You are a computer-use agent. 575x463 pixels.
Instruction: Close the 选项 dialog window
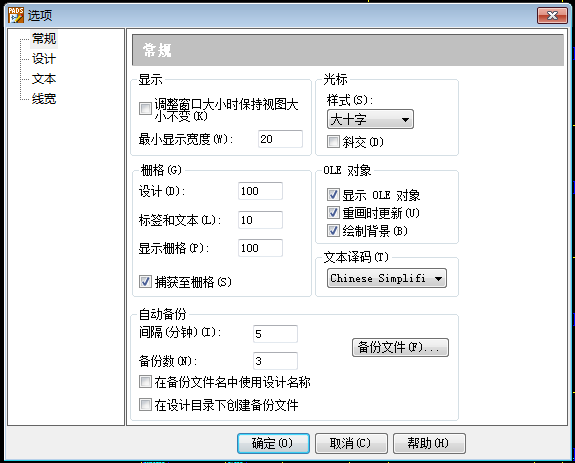552,15
